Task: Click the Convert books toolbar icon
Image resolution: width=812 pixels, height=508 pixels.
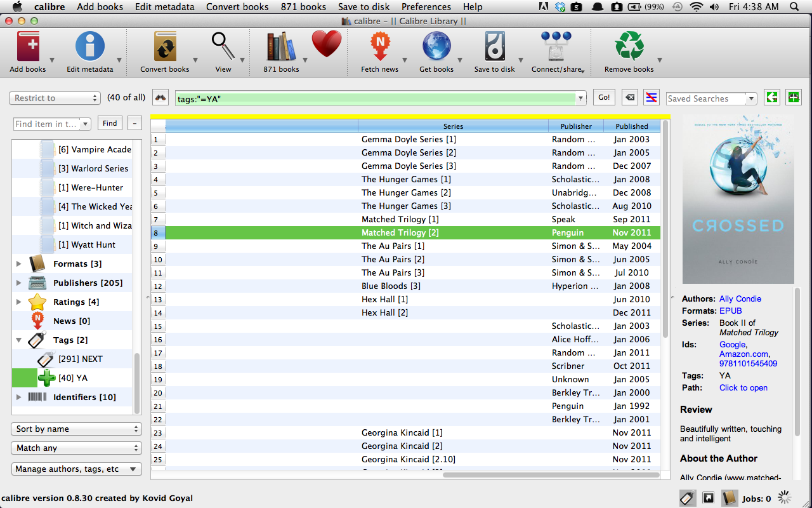Action: click(x=165, y=47)
